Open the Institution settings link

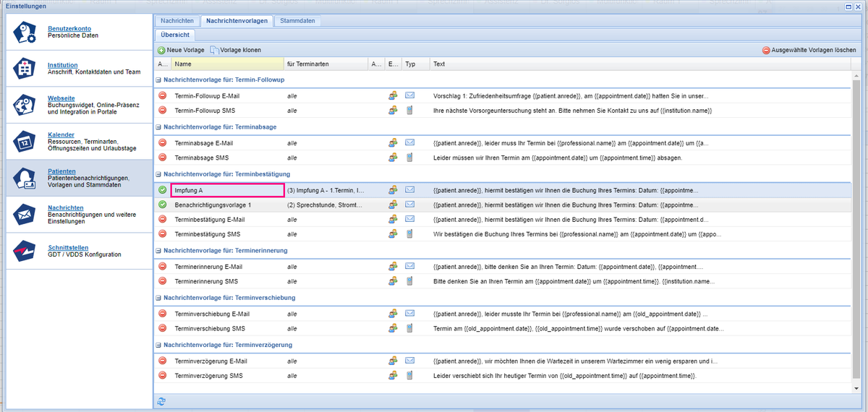tap(63, 65)
